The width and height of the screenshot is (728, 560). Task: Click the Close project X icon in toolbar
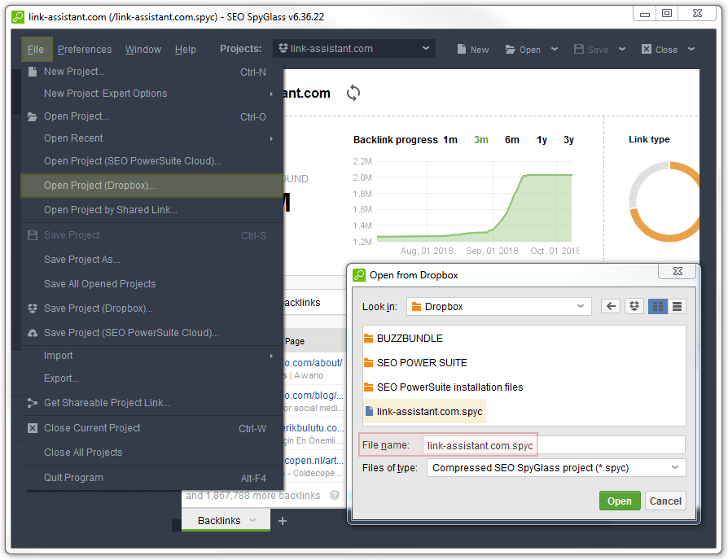pos(647,49)
